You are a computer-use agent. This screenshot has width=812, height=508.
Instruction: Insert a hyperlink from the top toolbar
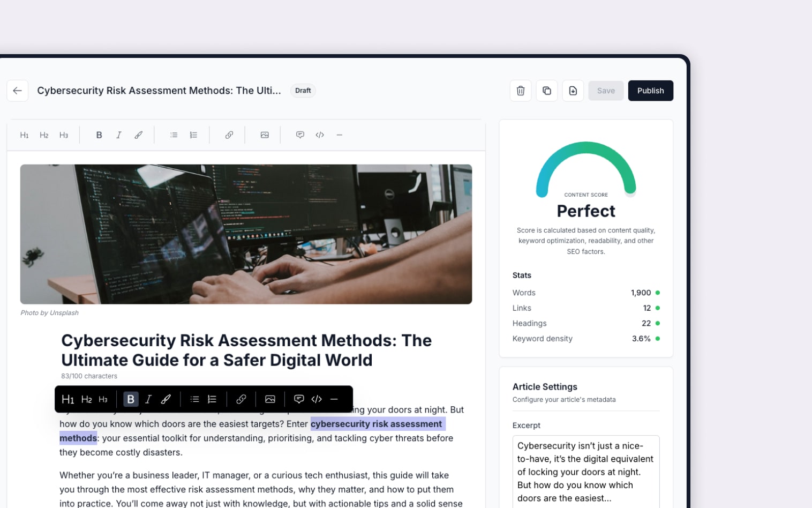tap(229, 135)
